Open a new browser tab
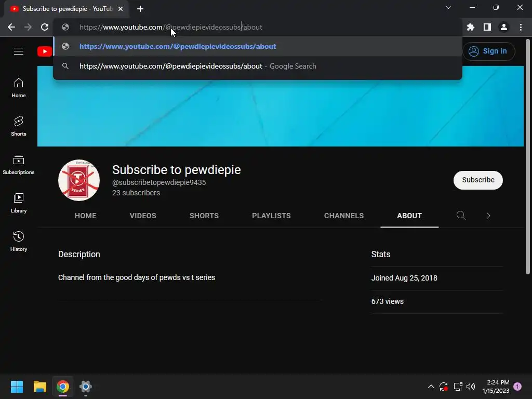 point(140,9)
